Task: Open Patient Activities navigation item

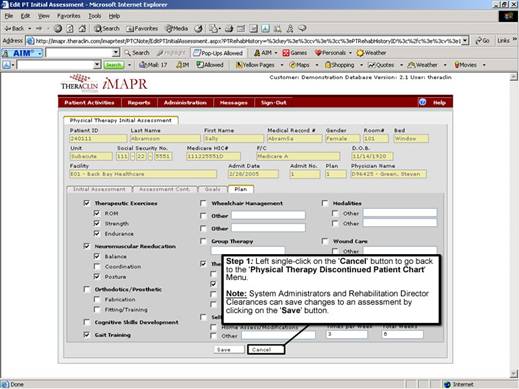Action: pos(89,102)
